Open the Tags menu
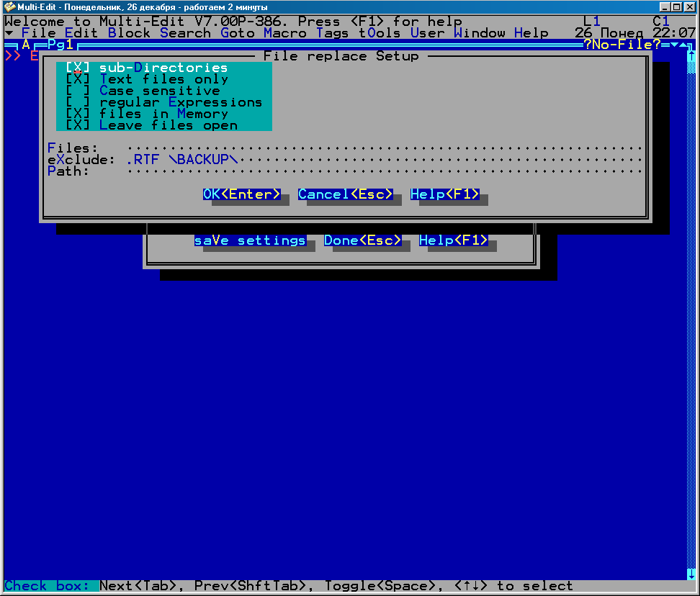 pyautogui.click(x=333, y=33)
